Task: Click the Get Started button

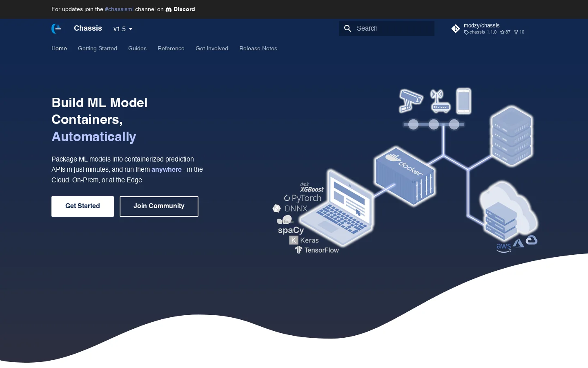Action: coord(82,206)
